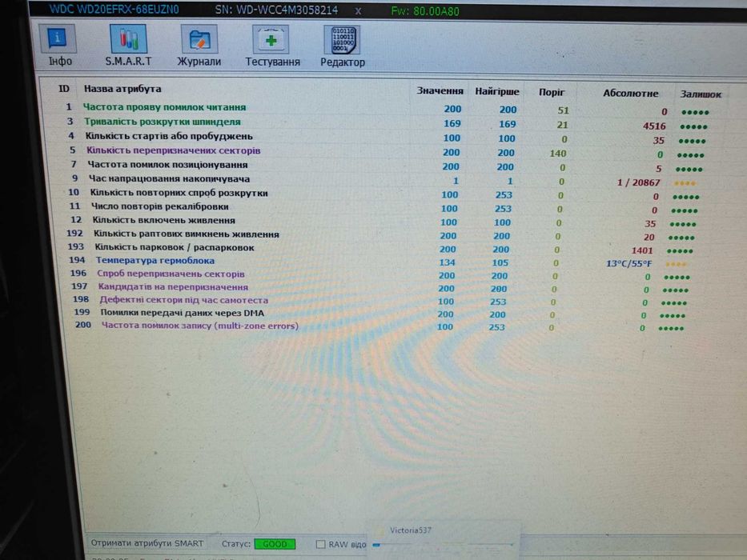Close the drive tab with x mark
The width and height of the screenshot is (747, 560).
tap(358, 10)
